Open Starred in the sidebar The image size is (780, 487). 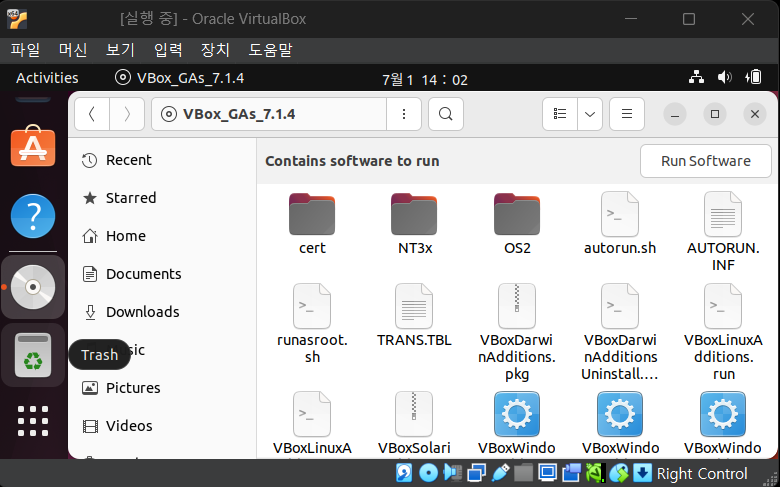tap(162, 198)
